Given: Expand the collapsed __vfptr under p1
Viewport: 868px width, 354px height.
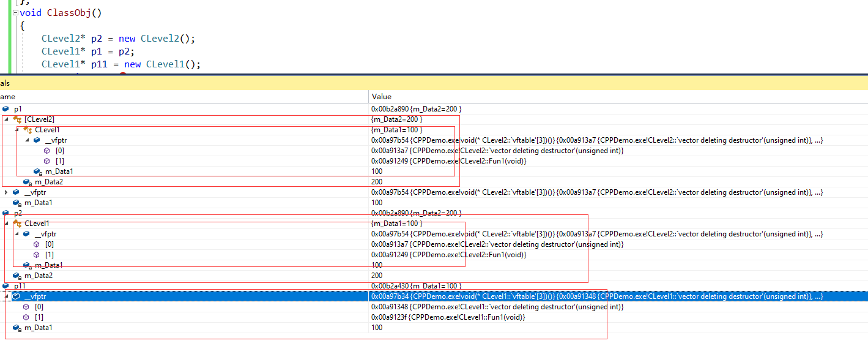Looking at the screenshot, I should [x=6, y=192].
